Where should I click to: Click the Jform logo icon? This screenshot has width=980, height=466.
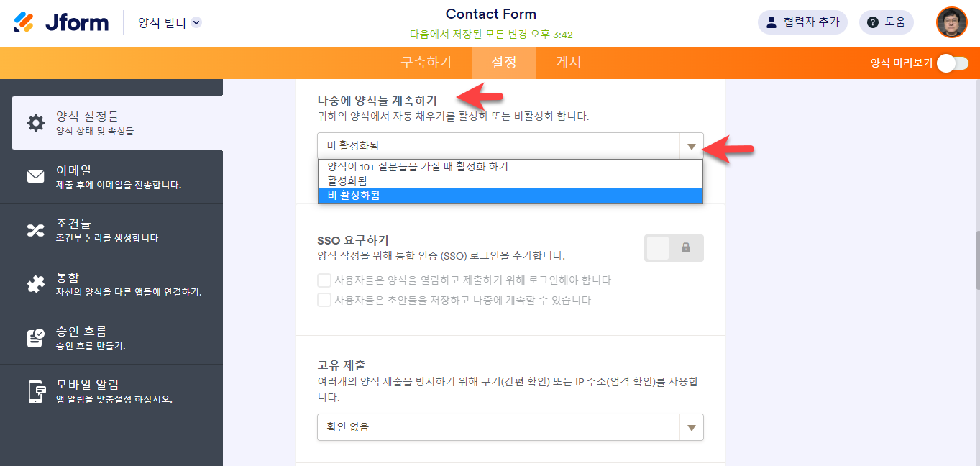(x=24, y=22)
